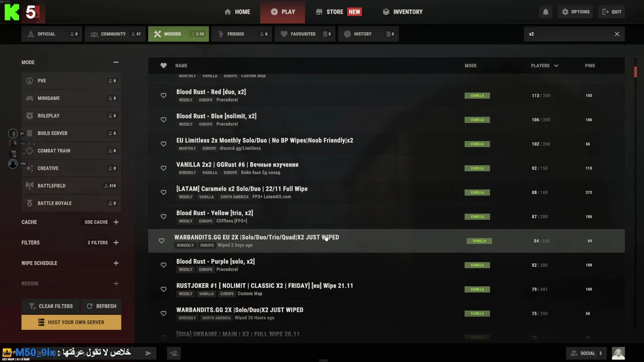Click the RUSTJOKER #1 server name text
The width and height of the screenshot is (644, 362).
[265, 286]
